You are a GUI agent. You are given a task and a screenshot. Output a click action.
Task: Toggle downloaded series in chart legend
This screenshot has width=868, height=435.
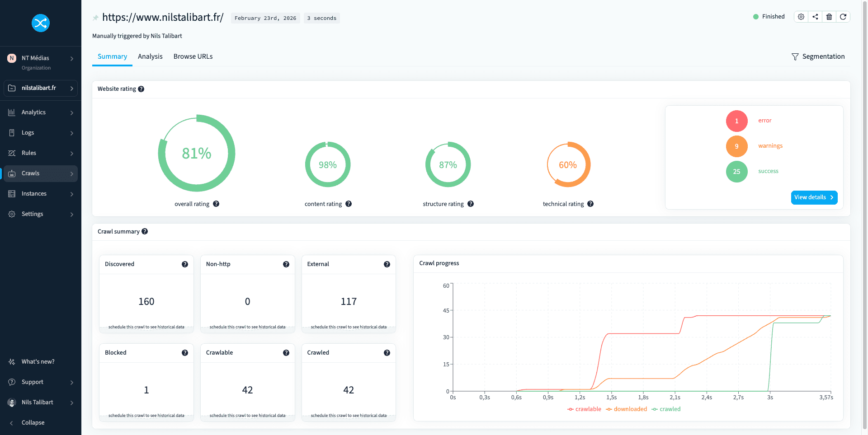(627, 409)
